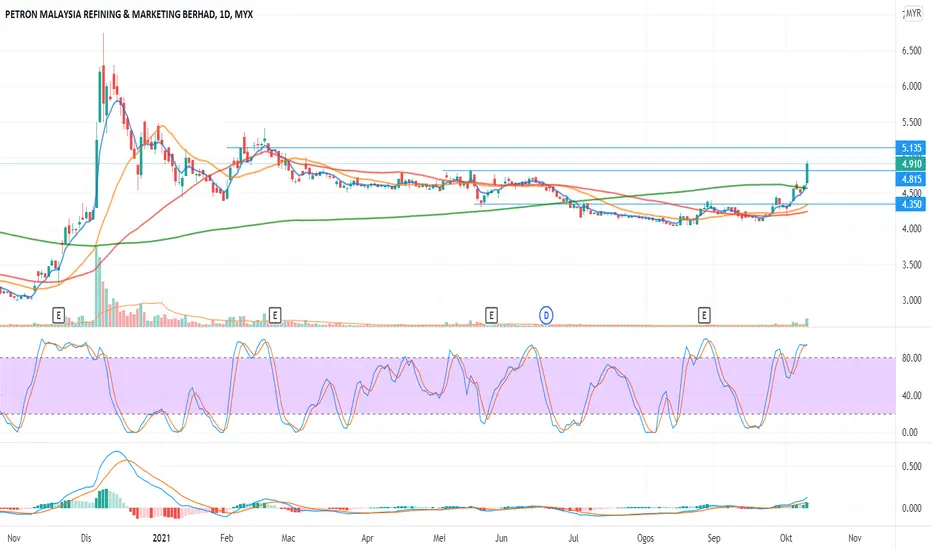The height and width of the screenshot is (550, 932).
Task: Click the latest green breakout candle
Action: 807,174
